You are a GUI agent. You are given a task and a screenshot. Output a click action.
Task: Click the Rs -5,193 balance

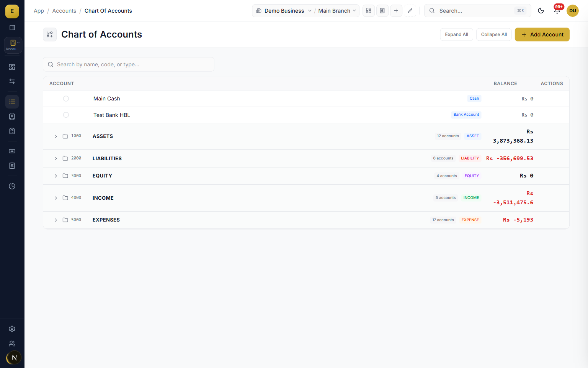518,220
